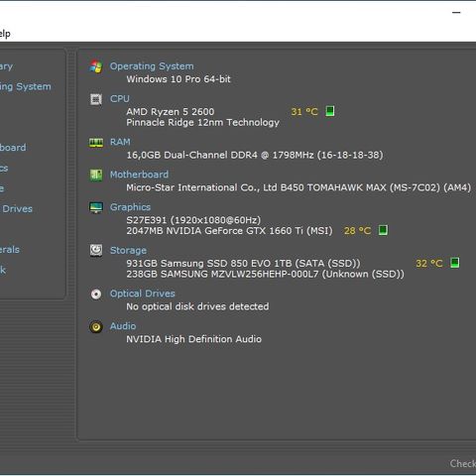Open the Audio section heading
476x476 pixels.
coord(123,326)
